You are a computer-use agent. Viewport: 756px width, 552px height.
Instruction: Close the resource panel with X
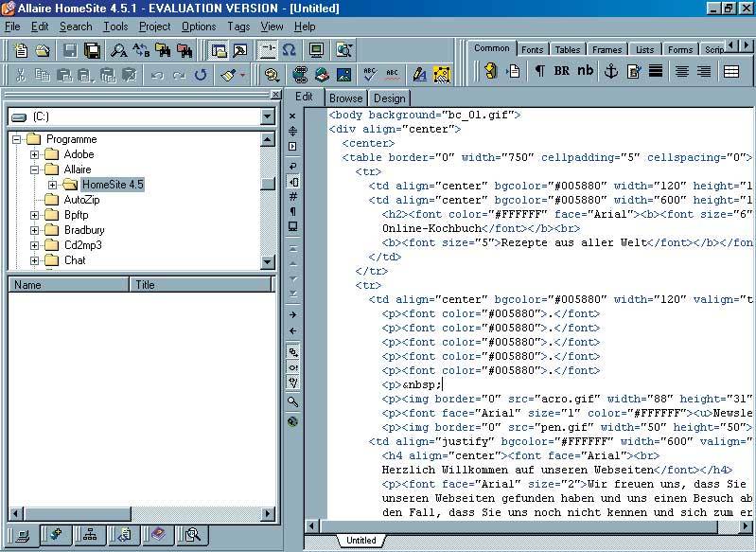274,95
